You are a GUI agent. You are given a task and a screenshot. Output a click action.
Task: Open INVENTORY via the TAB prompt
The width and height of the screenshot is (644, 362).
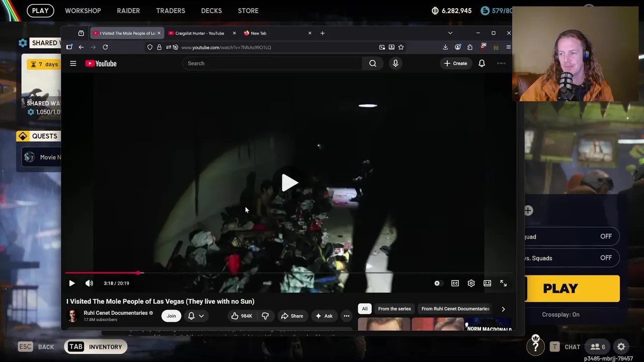point(96,347)
